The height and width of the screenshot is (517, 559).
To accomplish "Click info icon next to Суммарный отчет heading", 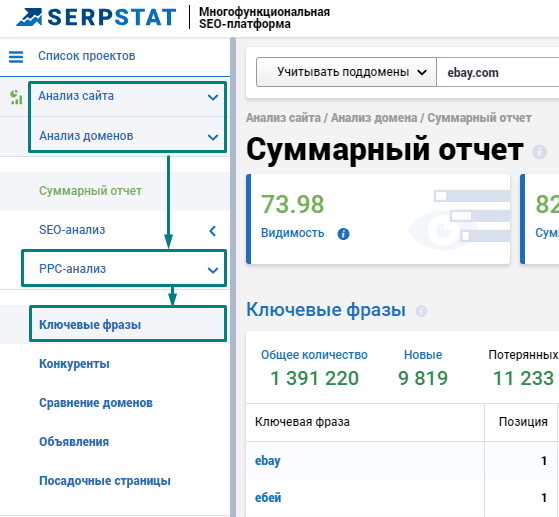I will tap(539, 152).
